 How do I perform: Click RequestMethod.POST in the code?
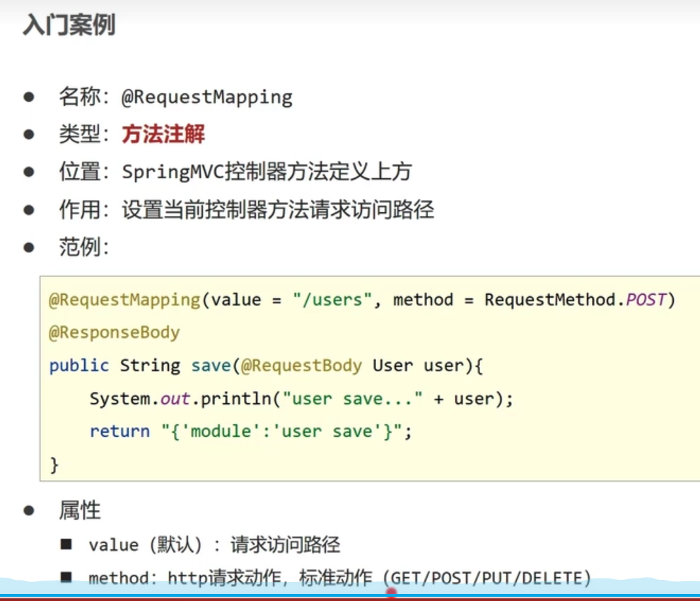coord(576,300)
